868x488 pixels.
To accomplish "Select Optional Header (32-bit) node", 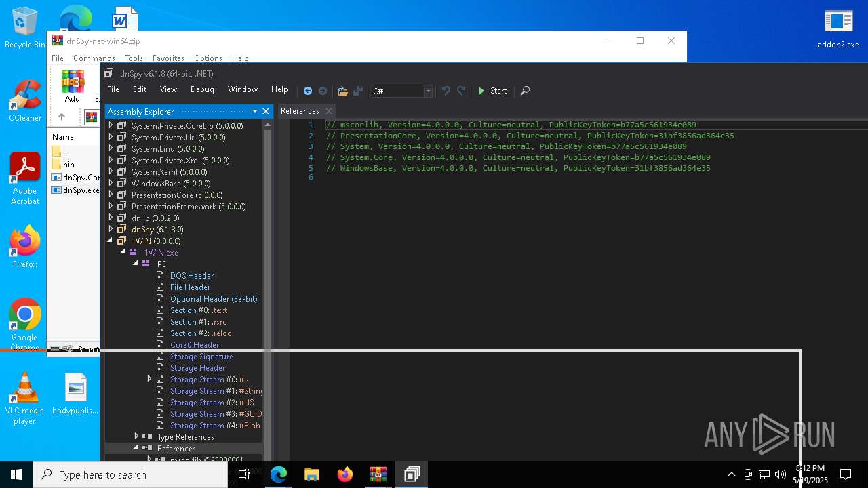I will click(x=214, y=298).
